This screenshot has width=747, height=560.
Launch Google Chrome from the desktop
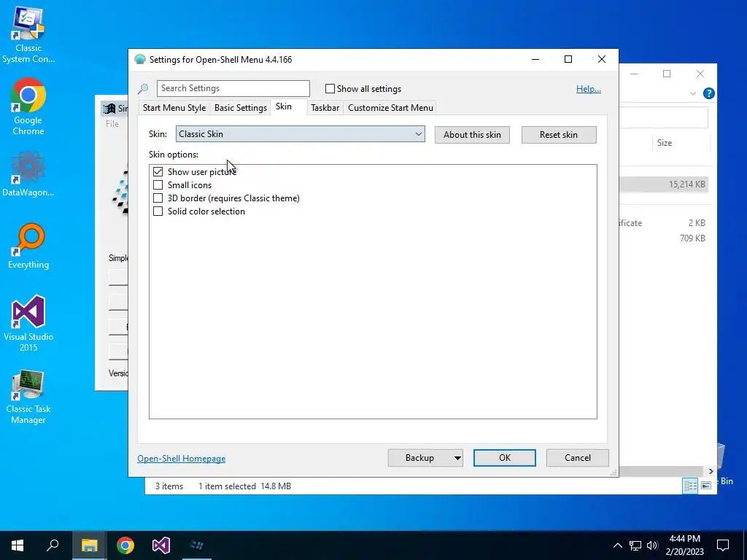[x=28, y=106]
